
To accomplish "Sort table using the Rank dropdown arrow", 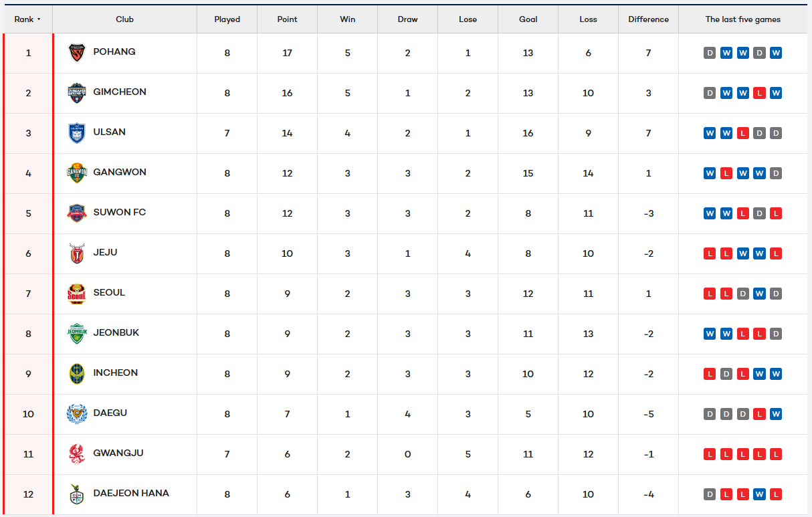I will (39, 19).
